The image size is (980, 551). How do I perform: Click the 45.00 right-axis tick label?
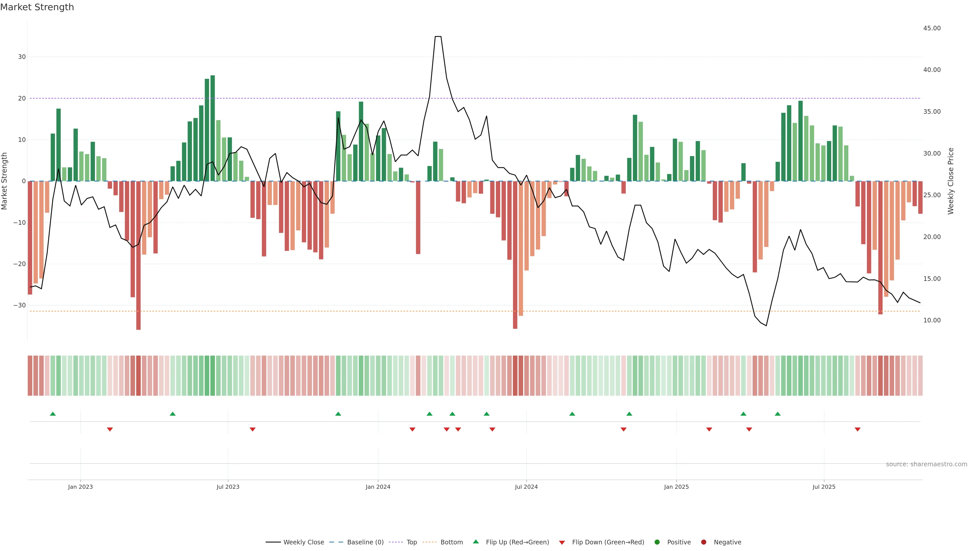(932, 28)
